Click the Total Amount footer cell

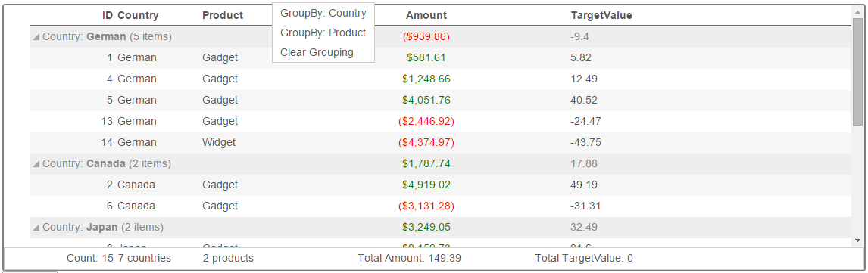pos(409,258)
